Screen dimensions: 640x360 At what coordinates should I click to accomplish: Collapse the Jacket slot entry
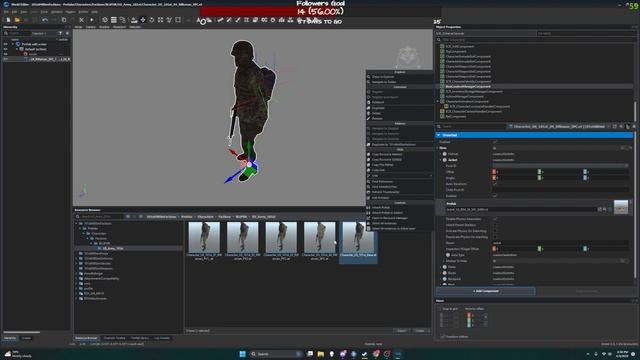tap(441, 160)
